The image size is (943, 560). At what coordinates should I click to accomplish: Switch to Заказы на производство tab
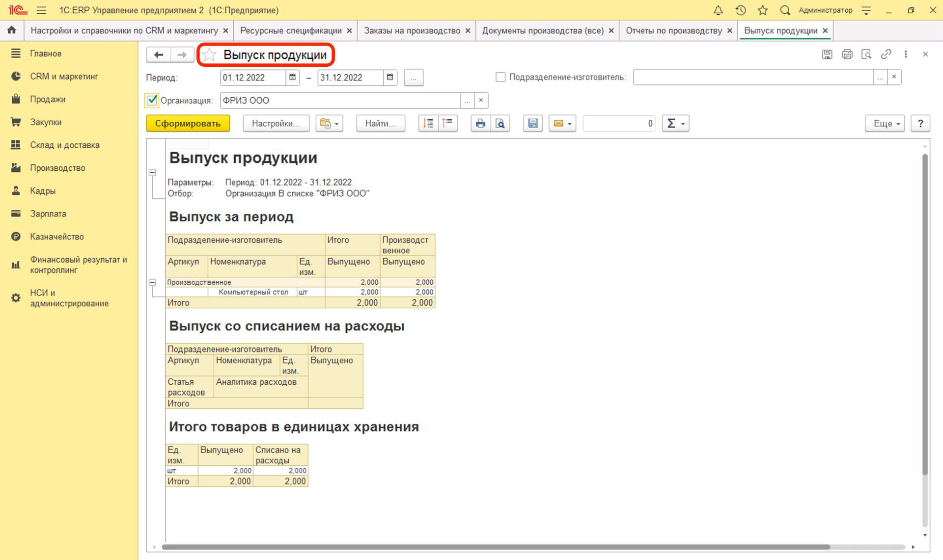point(412,30)
